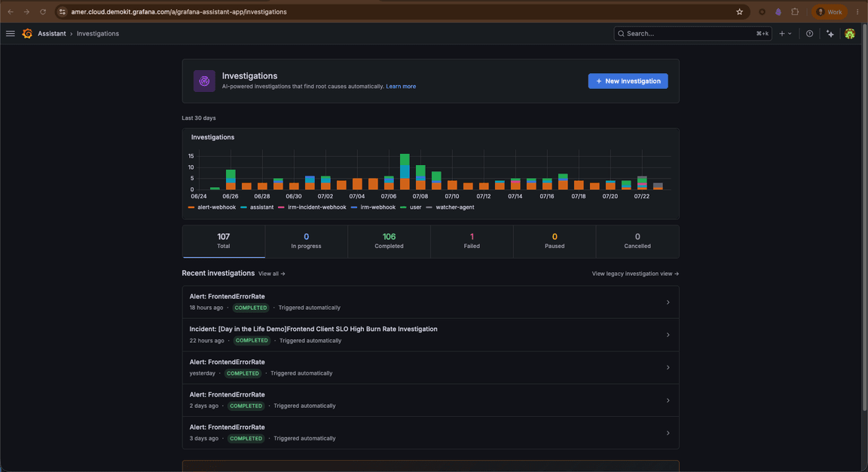The image size is (868, 472).
Task: Expand the 2 days ago FrontendErrorRate chevron
Action: click(x=668, y=400)
